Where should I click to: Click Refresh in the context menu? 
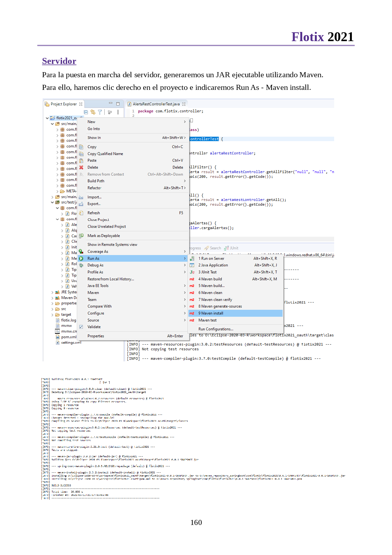coord(133,213)
